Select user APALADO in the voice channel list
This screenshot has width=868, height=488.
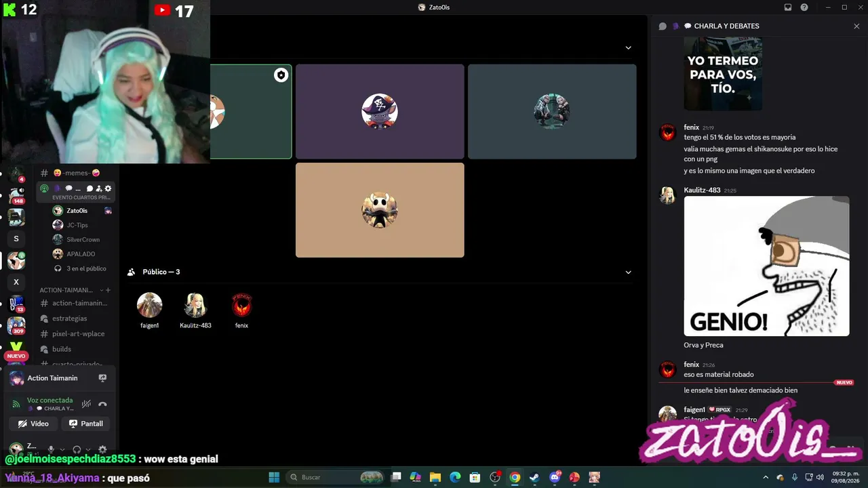point(81,254)
